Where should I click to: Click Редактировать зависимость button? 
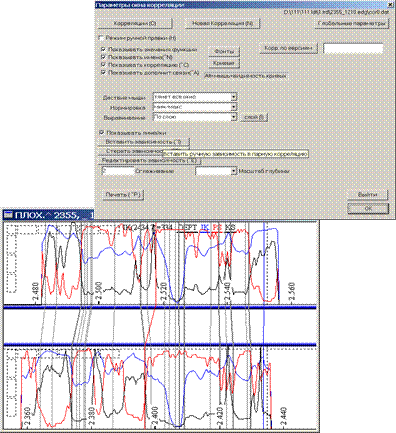149,160
